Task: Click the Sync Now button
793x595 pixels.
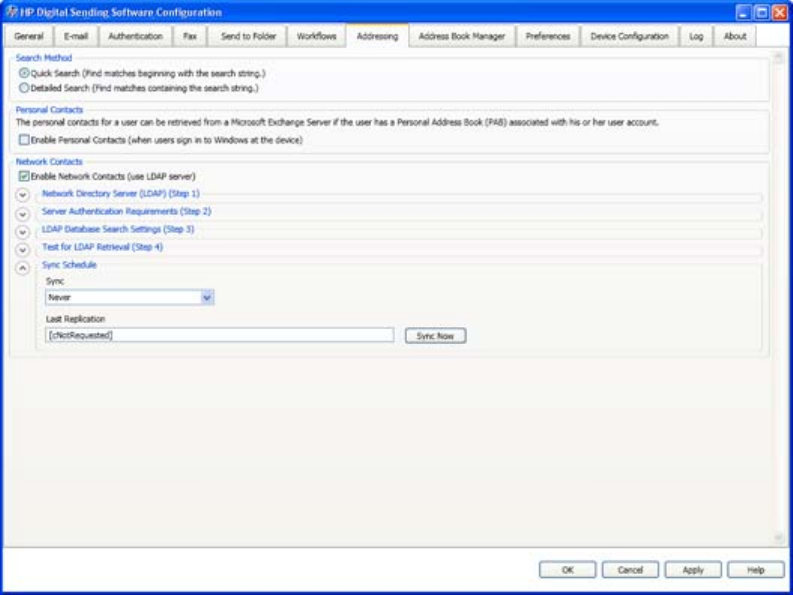Action: 435,336
